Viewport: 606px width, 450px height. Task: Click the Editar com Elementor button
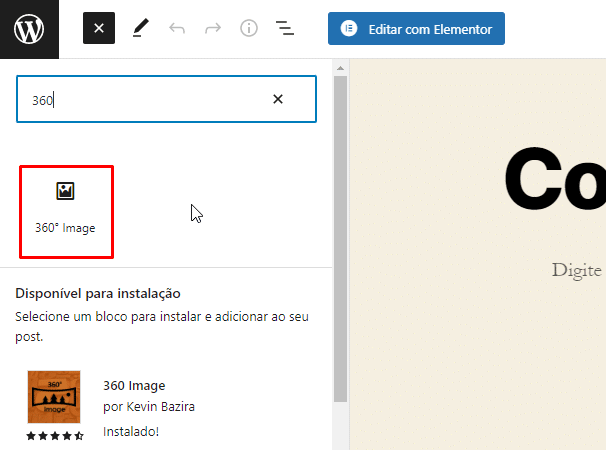[416, 29]
